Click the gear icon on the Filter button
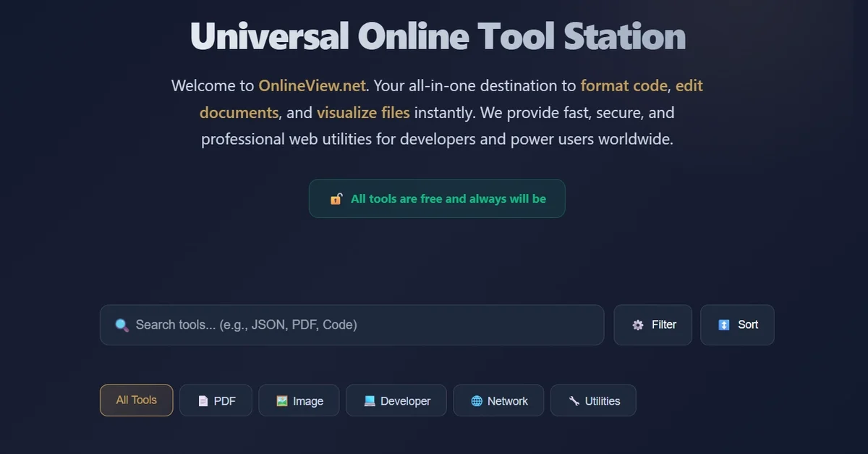Screen dimensions: 868x454 coord(638,324)
